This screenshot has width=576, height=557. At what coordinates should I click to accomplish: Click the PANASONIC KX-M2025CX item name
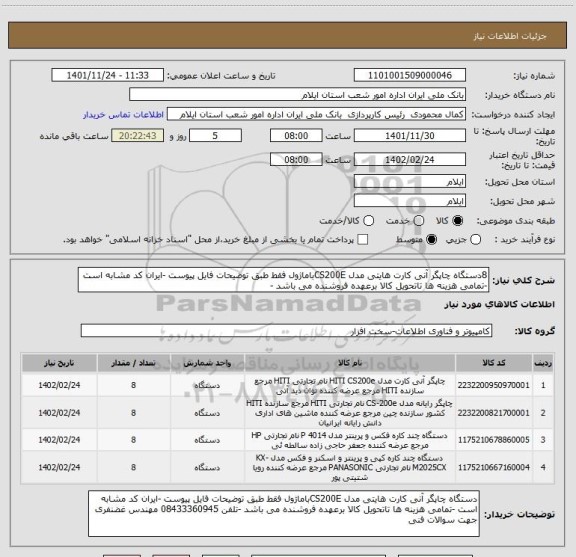point(350,468)
